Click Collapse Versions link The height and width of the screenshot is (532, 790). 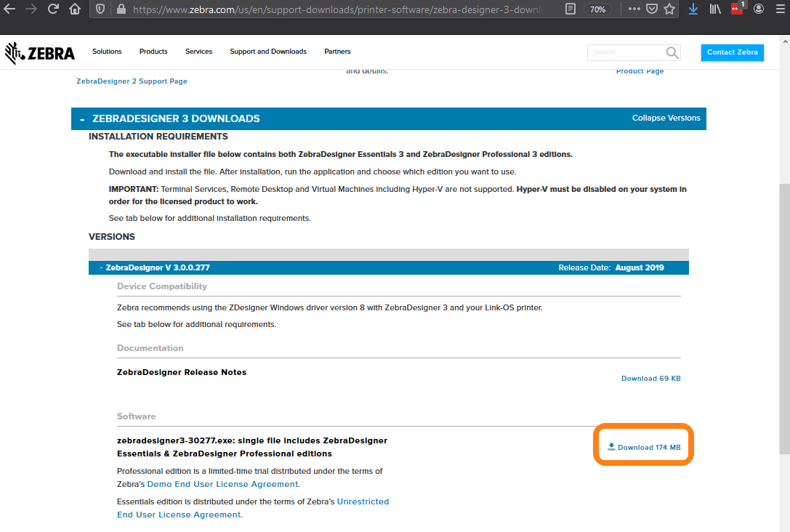pos(666,118)
